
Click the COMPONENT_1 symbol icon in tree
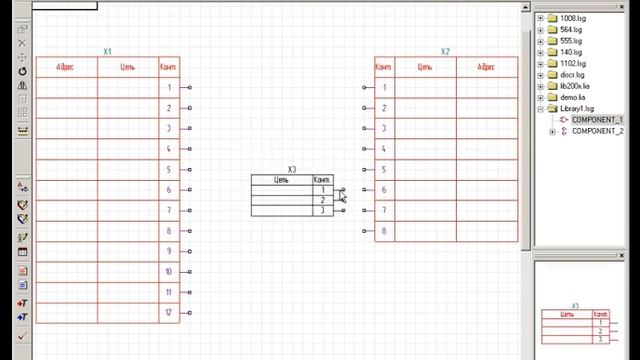click(564, 120)
